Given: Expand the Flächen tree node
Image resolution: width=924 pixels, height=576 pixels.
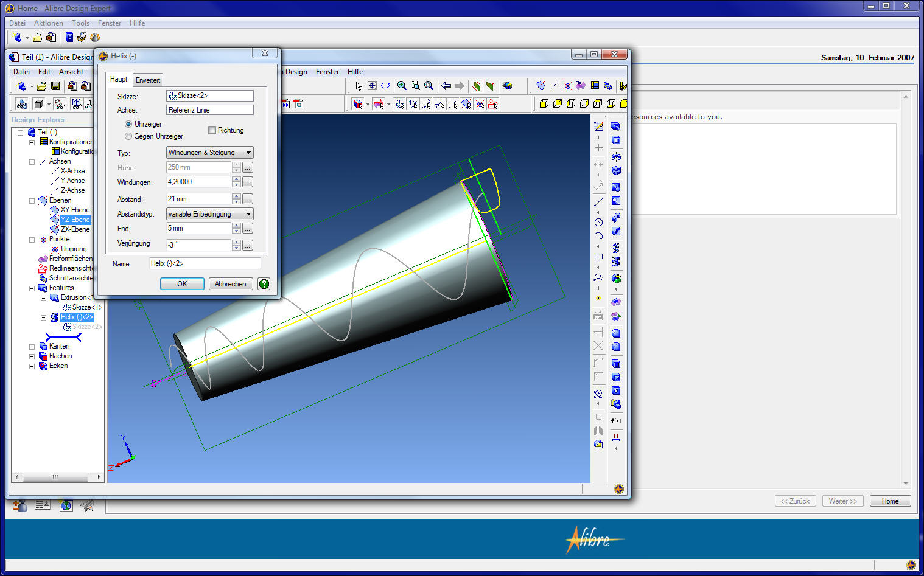Looking at the screenshot, I should (32, 356).
